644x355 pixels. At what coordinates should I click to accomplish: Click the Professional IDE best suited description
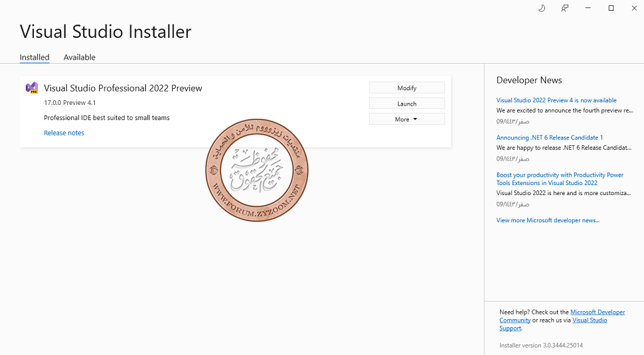pos(107,118)
